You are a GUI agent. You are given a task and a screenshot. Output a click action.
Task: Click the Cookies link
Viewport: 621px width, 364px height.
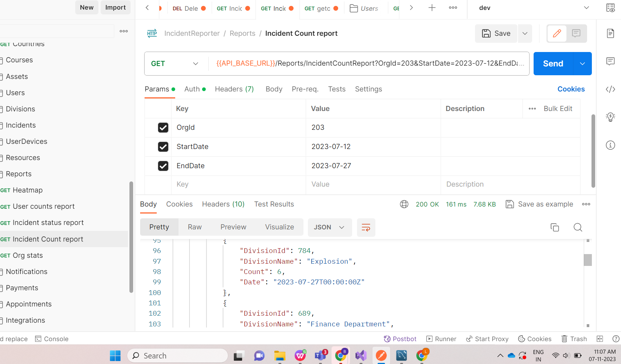(x=571, y=89)
